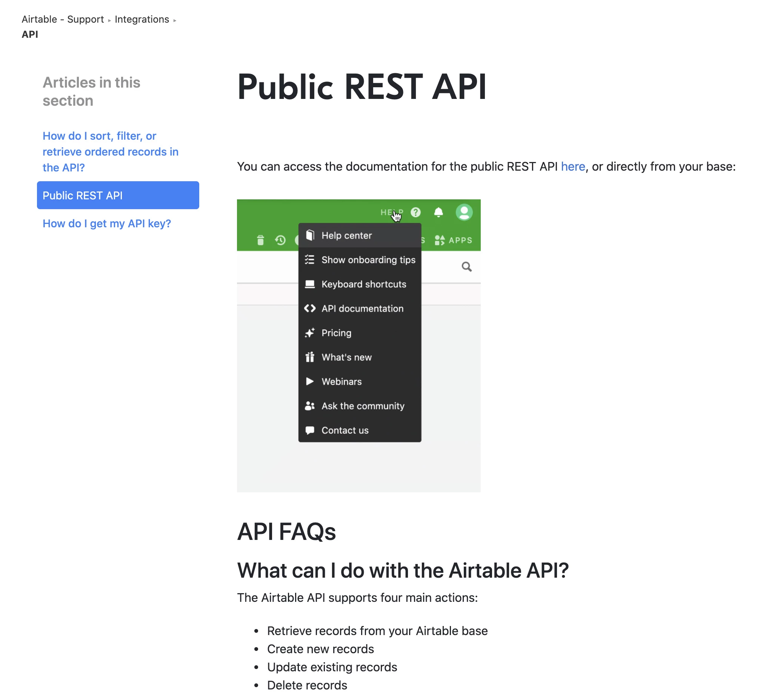763x700 pixels.
Task: Click the Public REST API page title
Action: coord(362,87)
